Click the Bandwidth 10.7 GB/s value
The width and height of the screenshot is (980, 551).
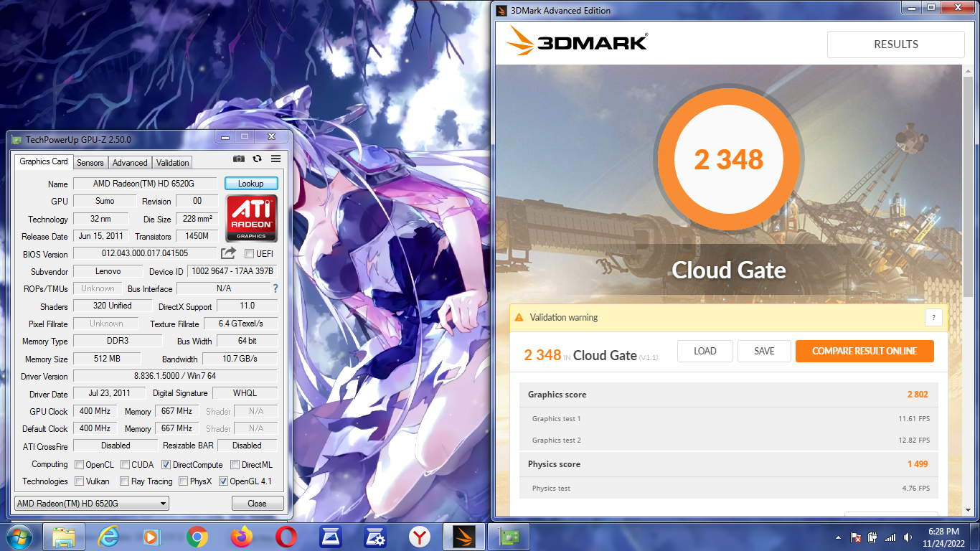[x=240, y=359]
